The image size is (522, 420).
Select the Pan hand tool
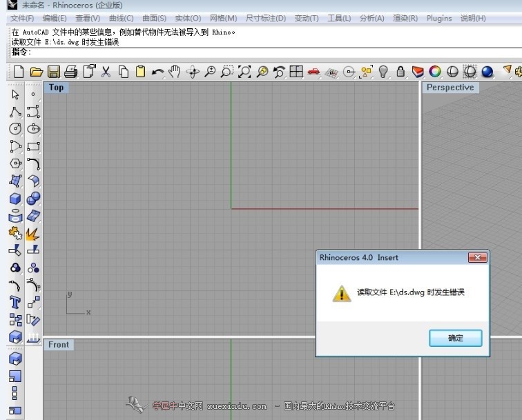click(x=175, y=72)
